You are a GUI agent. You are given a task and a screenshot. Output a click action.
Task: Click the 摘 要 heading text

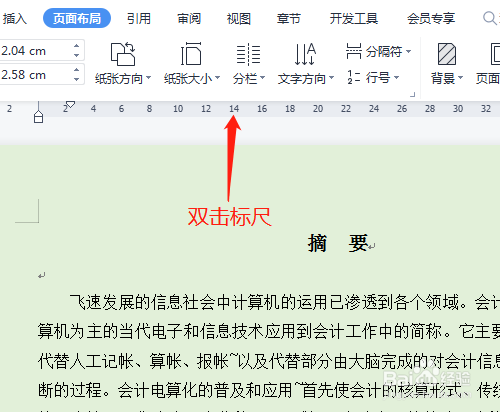point(338,243)
